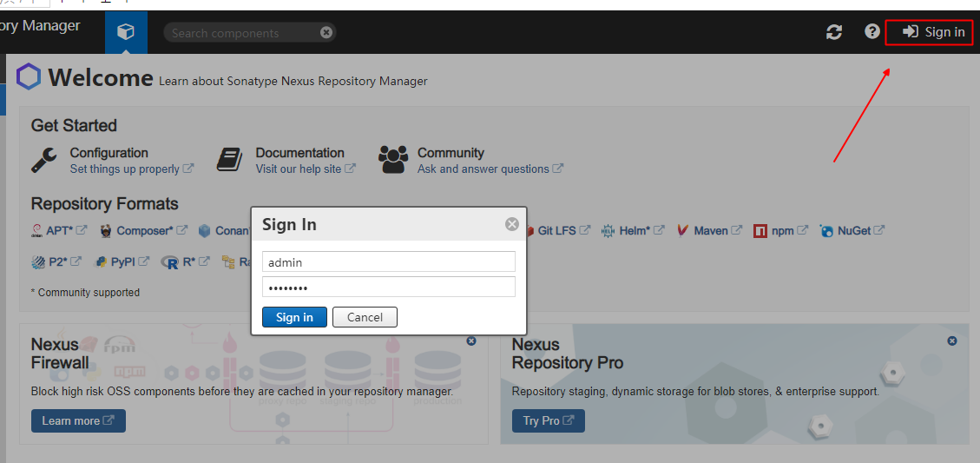Click the Maven feather logo icon

pos(682,231)
